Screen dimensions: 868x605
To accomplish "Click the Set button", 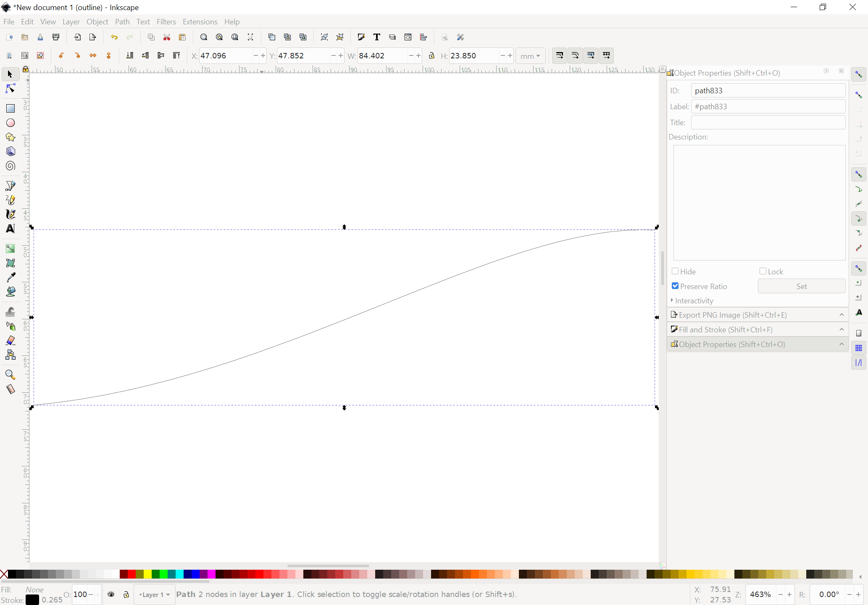I will tap(801, 286).
